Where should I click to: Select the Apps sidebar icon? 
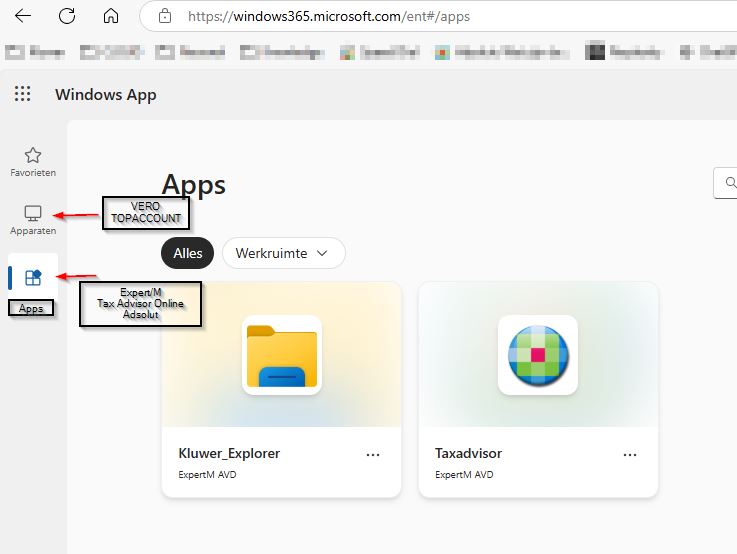coord(33,278)
